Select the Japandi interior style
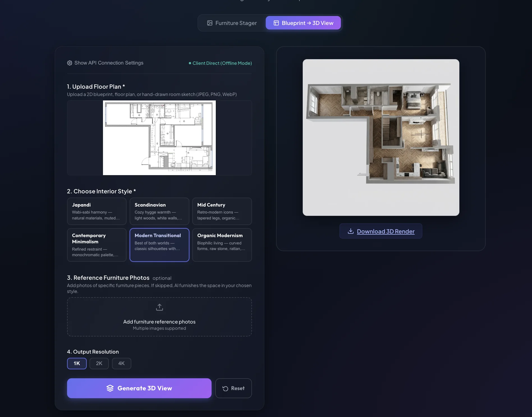 pyautogui.click(x=97, y=211)
